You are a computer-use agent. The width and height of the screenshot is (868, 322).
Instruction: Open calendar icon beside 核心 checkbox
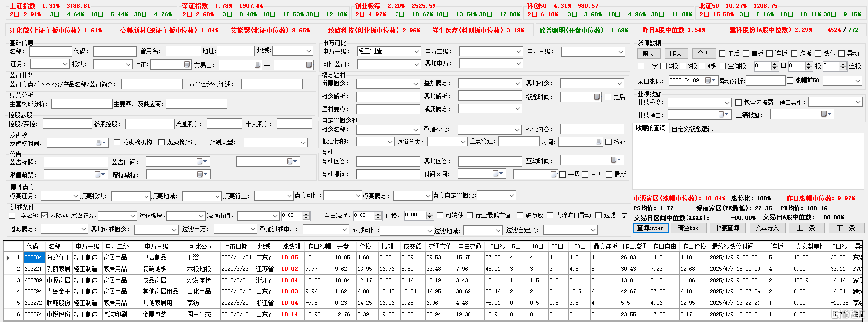tap(598, 142)
